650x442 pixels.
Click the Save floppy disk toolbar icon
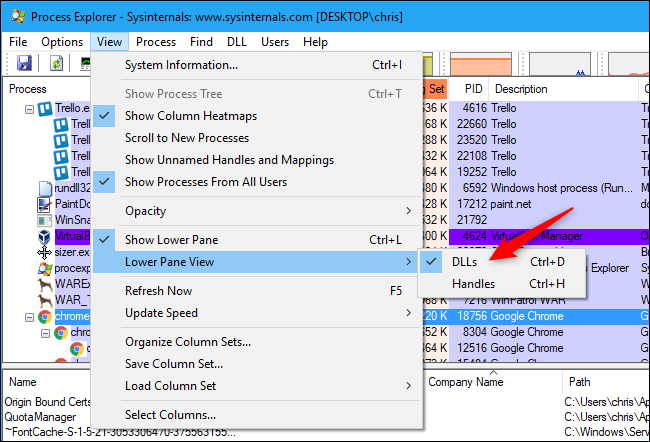click(24, 63)
